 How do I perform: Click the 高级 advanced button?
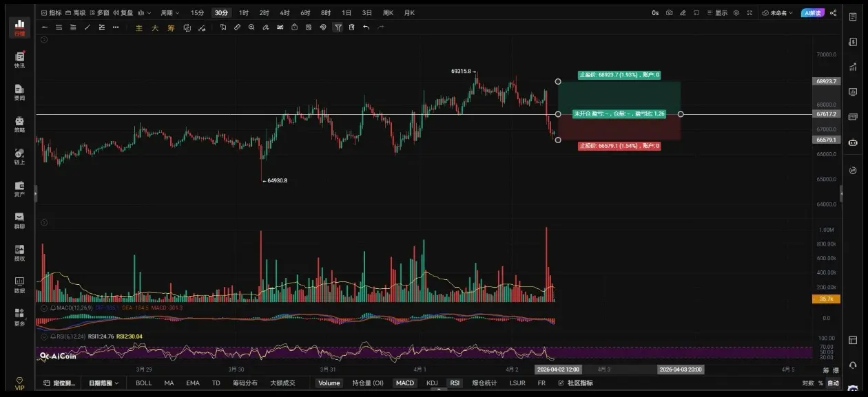click(76, 12)
